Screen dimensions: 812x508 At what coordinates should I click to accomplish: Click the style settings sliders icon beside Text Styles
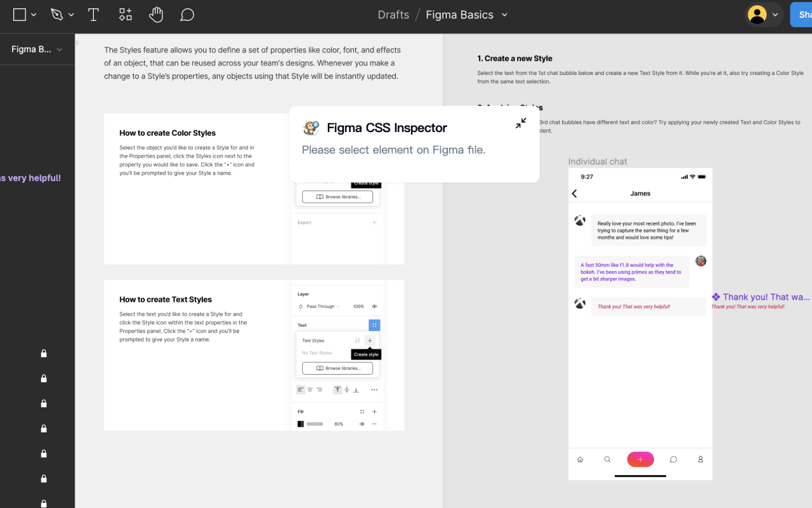coord(357,340)
